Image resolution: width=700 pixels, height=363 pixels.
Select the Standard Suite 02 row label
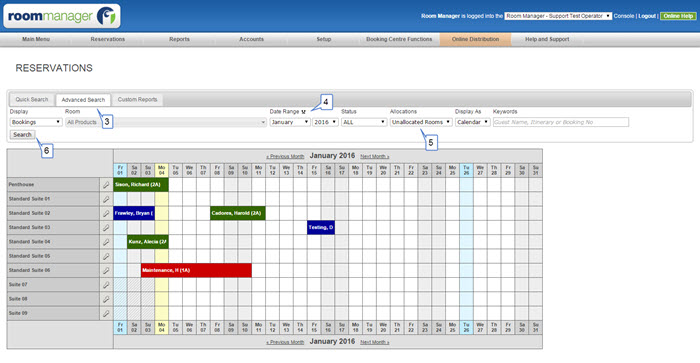pyautogui.click(x=53, y=213)
